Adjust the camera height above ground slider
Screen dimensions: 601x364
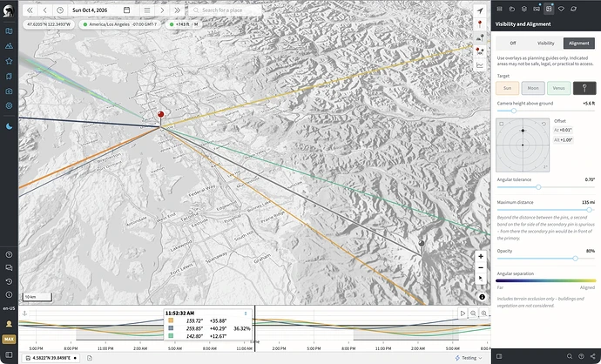[x=546, y=111]
